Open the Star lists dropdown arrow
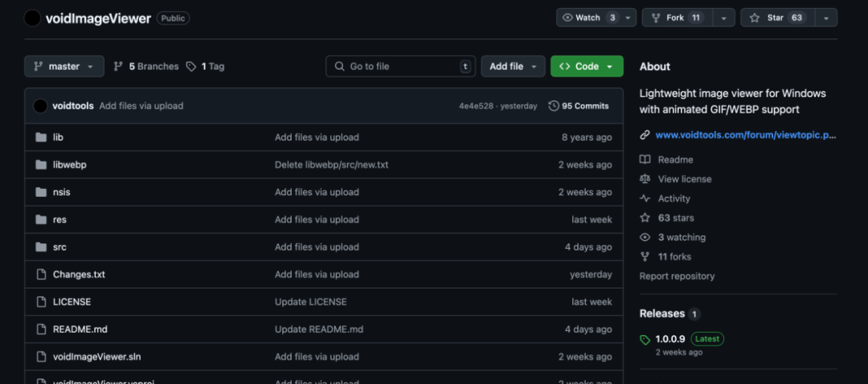The image size is (868, 384). coord(826,18)
